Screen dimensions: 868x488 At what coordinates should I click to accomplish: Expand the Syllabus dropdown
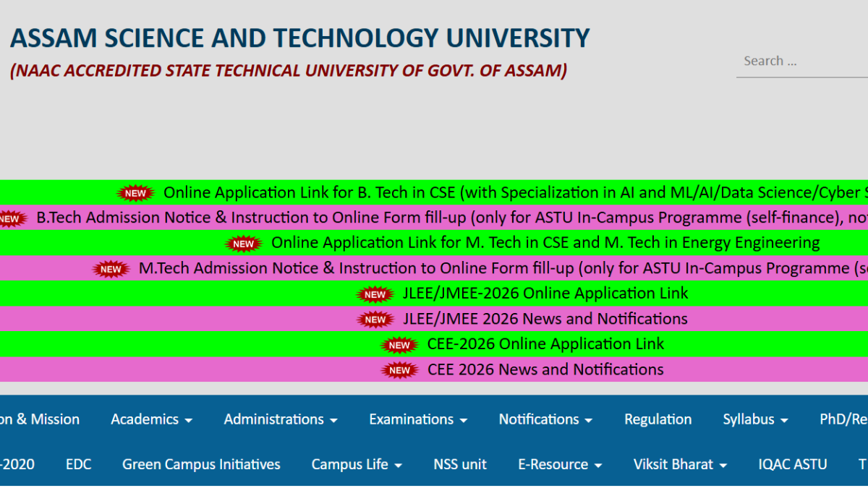(755, 419)
